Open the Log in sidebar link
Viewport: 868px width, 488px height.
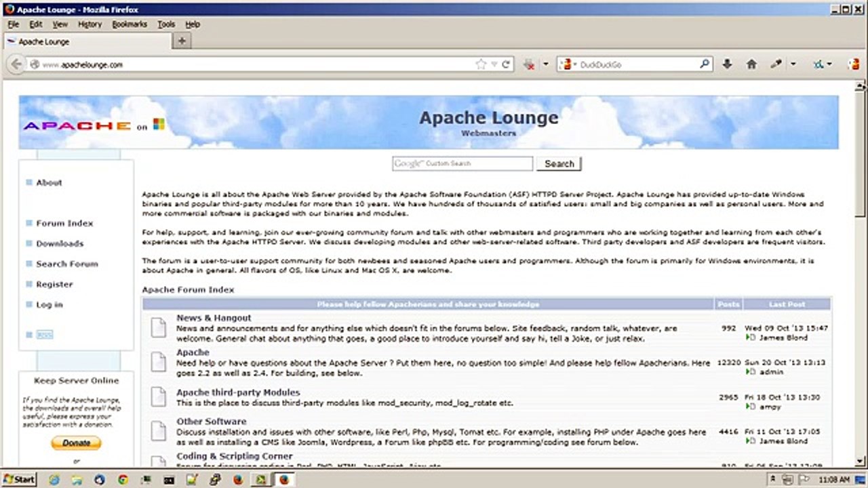(50, 304)
